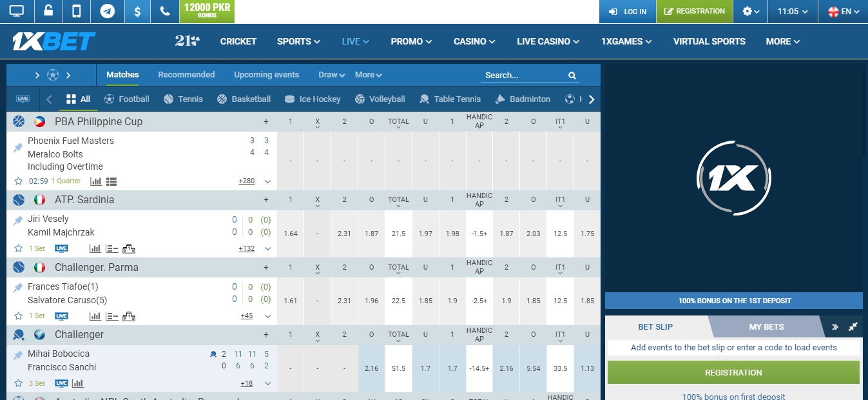The height and width of the screenshot is (400, 868).
Task: Click the collapse bet slip arrows icon
Action: click(853, 327)
